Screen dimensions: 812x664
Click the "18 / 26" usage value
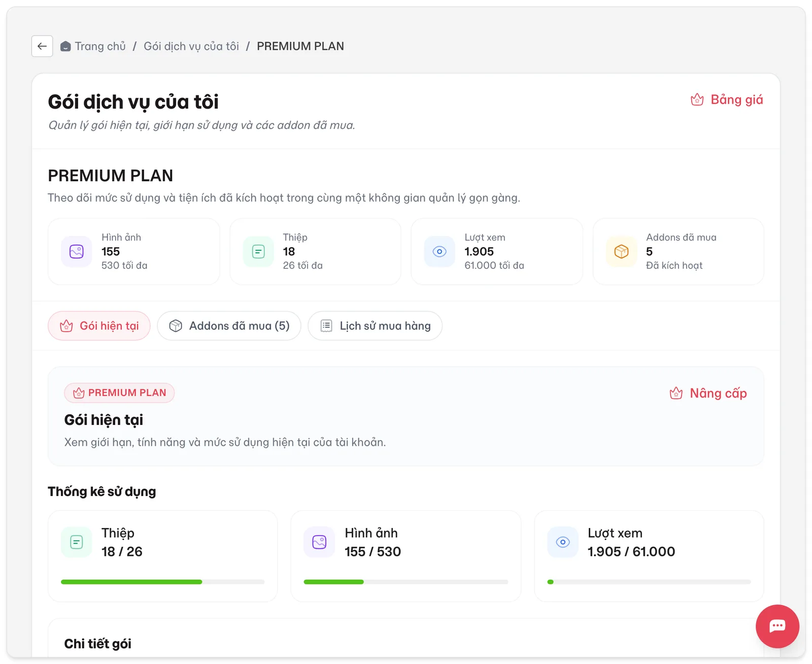pos(122,551)
